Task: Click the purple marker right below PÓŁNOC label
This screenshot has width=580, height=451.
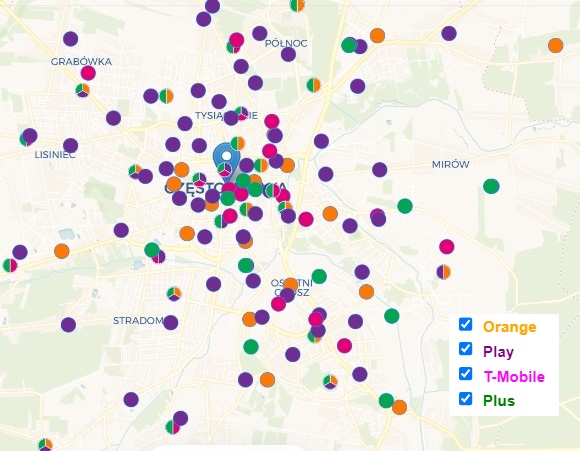Action: [288, 54]
